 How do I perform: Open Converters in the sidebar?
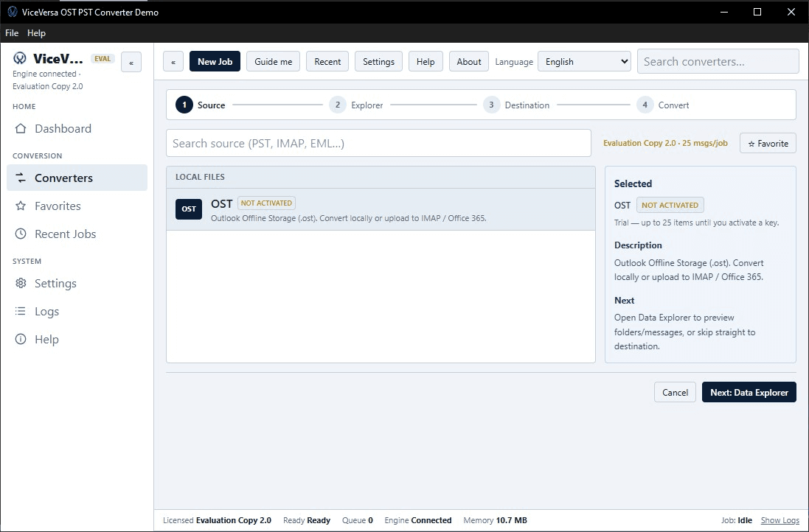tap(77, 178)
